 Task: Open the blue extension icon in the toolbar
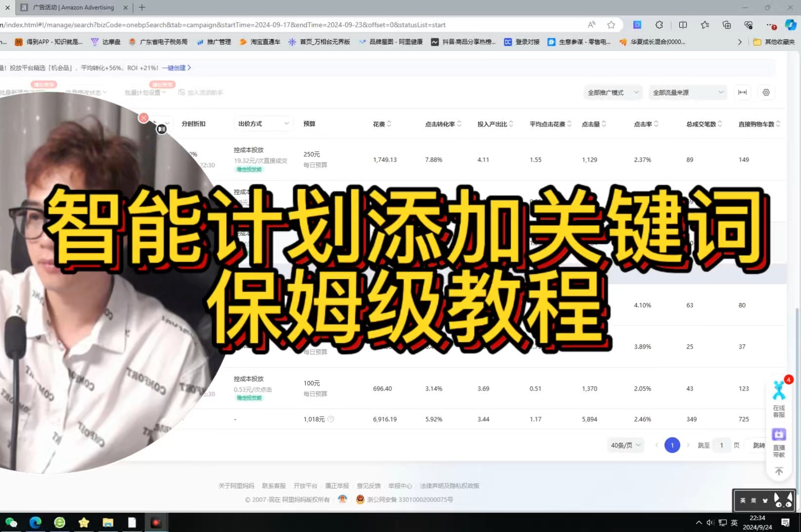point(637,25)
